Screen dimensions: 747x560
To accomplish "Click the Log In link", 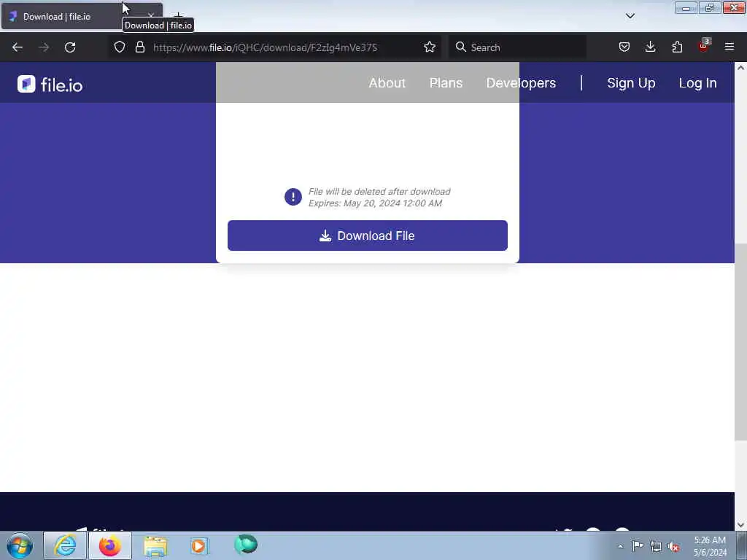I will [697, 83].
